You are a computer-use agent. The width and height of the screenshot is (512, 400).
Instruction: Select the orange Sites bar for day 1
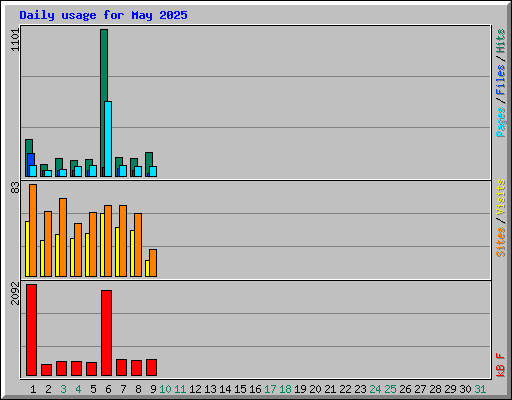pyautogui.click(x=33, y=230)
